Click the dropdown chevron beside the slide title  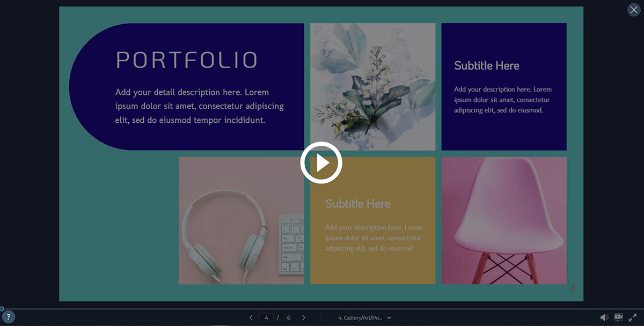click(x=389, y=317)
